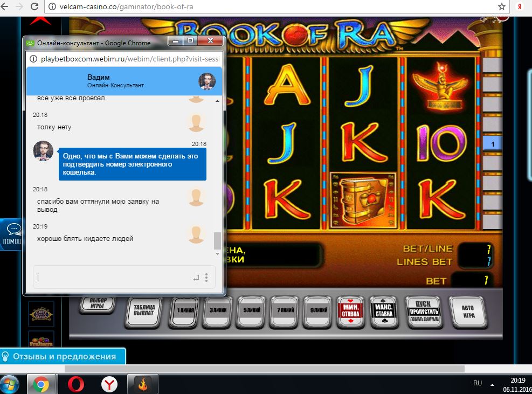Click message 'спасибо вам оттянули мою заявку на вывод'
Screen dimensions: 532x394
click(x=98, y=205)
